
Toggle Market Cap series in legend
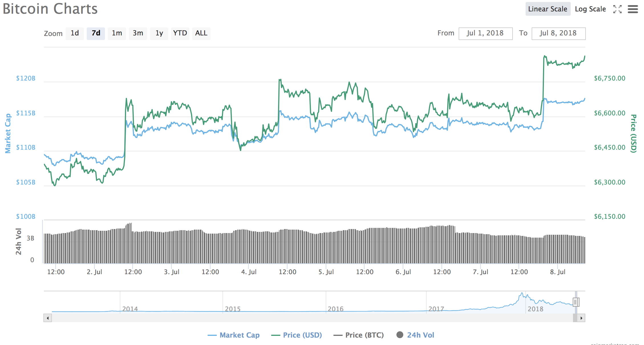point(234,335)
